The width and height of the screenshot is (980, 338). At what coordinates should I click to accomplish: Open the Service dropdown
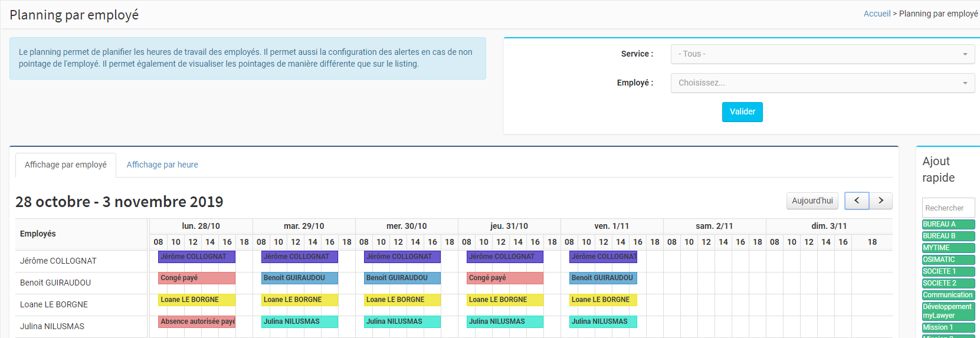[x=822, y=54]
